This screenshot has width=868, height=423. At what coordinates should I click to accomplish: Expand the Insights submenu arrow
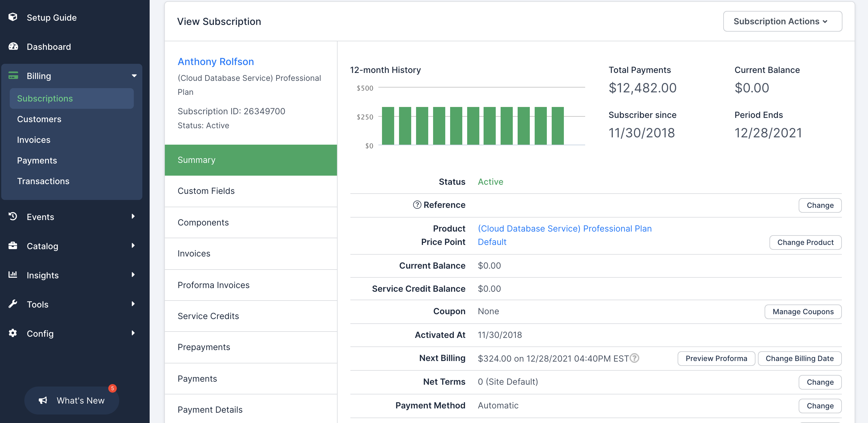click(x=133, y=275)
